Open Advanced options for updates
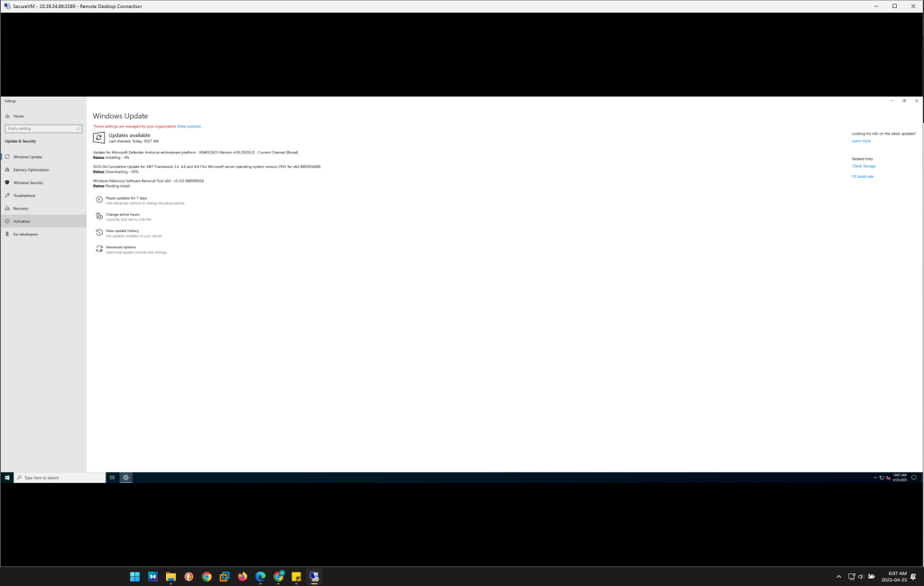The image size is (924, 586). (x=120, y=247)
